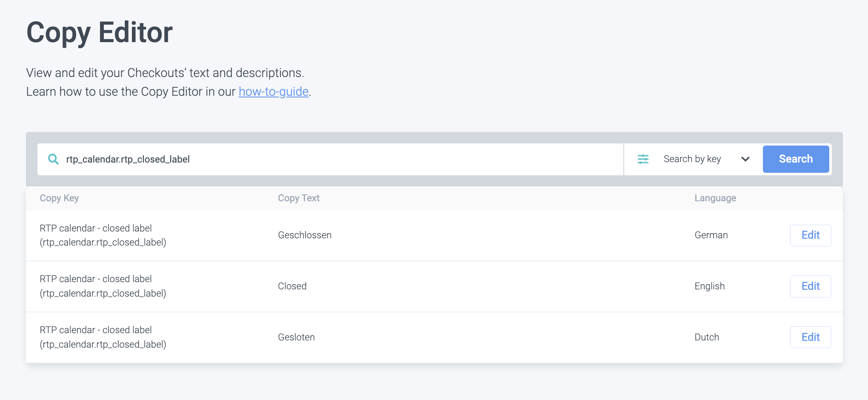Click the filter sliders icon
Screen dimensions: 868x400
(x=643, y=159)
